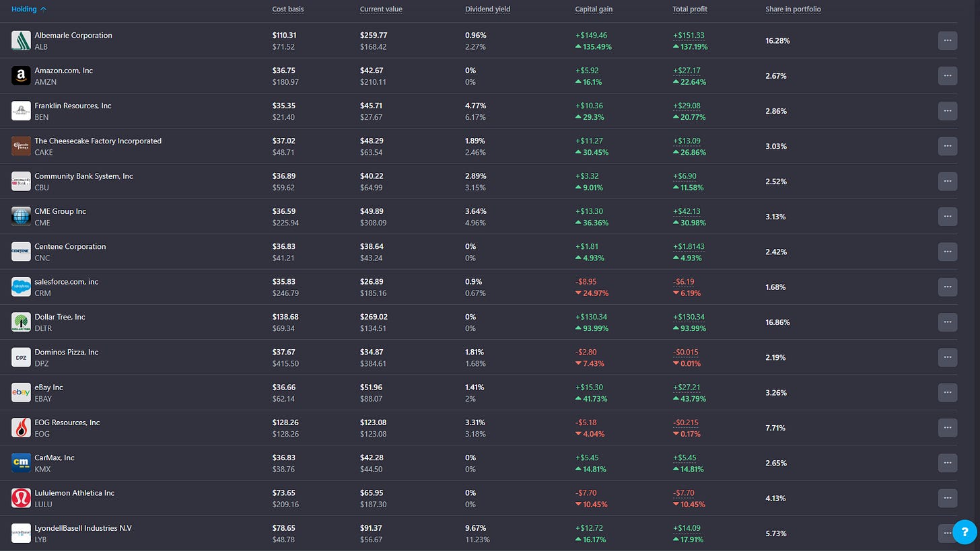Click the eBay logo icon

(x=21, y=392)
